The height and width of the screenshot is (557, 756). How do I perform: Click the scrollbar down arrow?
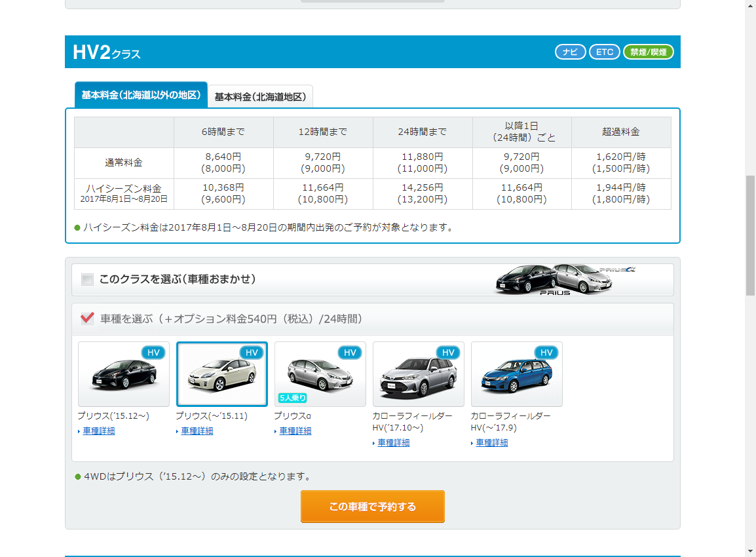(x=750, y=551)
